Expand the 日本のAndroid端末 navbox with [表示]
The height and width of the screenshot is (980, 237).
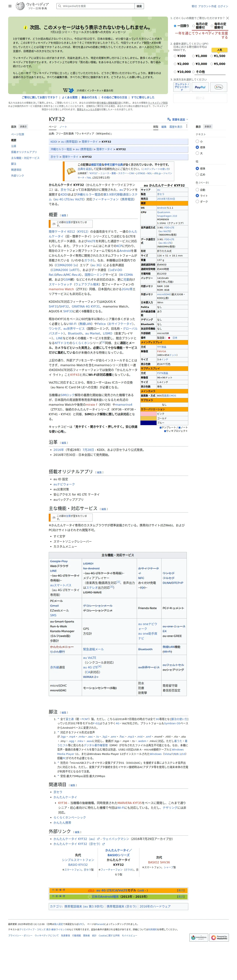[x=181, y=896]
